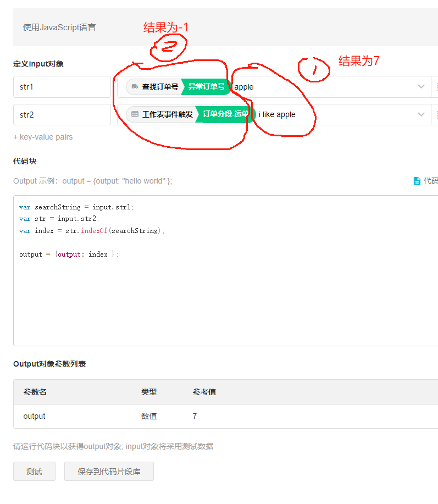Viewport: 438px width, 504px height.
Task: Click the 查找订单号 node label
Action: coord(160,87)
